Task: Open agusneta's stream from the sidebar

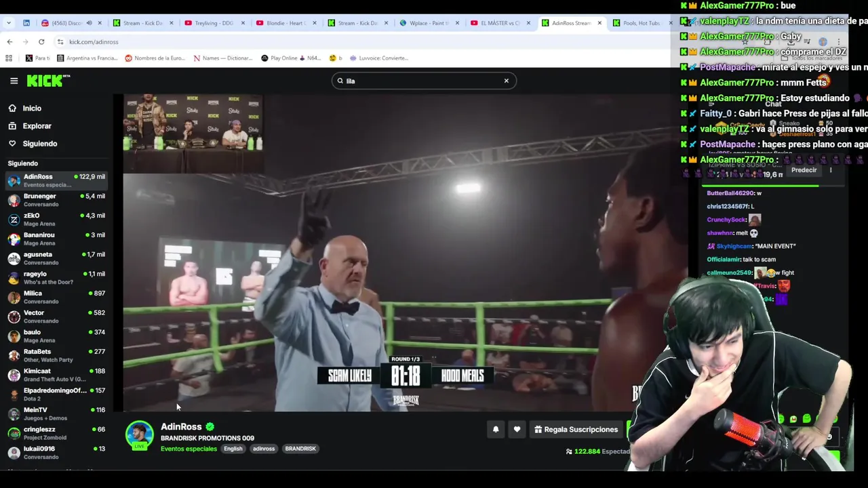Action: [x=57, y=258]
